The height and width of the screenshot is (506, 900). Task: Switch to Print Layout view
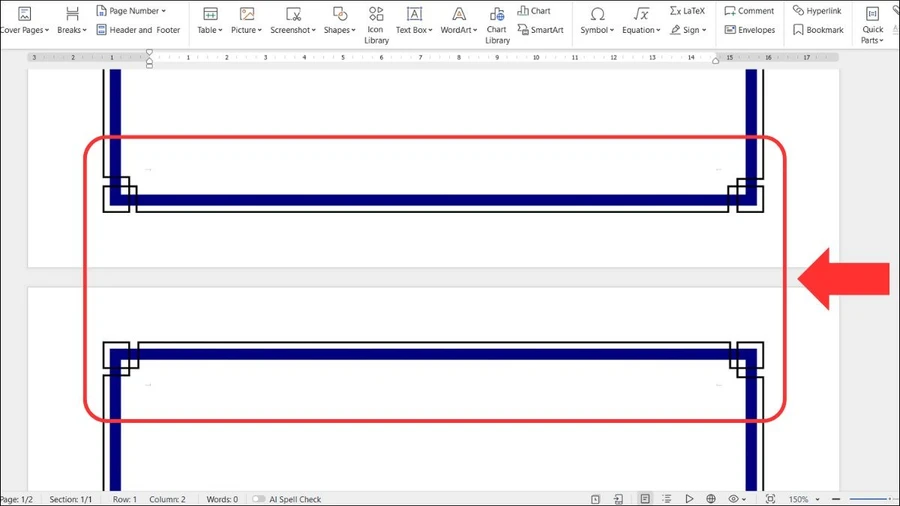645,499
